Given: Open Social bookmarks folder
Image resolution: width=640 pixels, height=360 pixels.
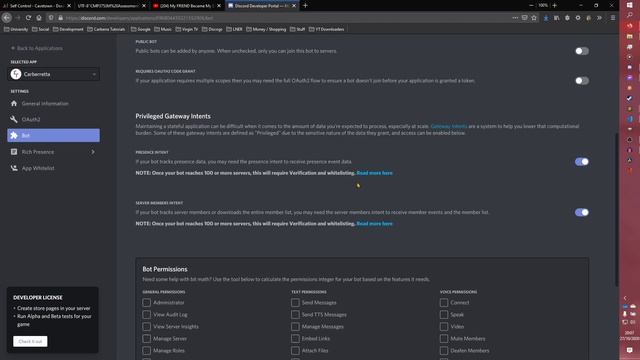Looking at the screenshot, I should (40, 29).
